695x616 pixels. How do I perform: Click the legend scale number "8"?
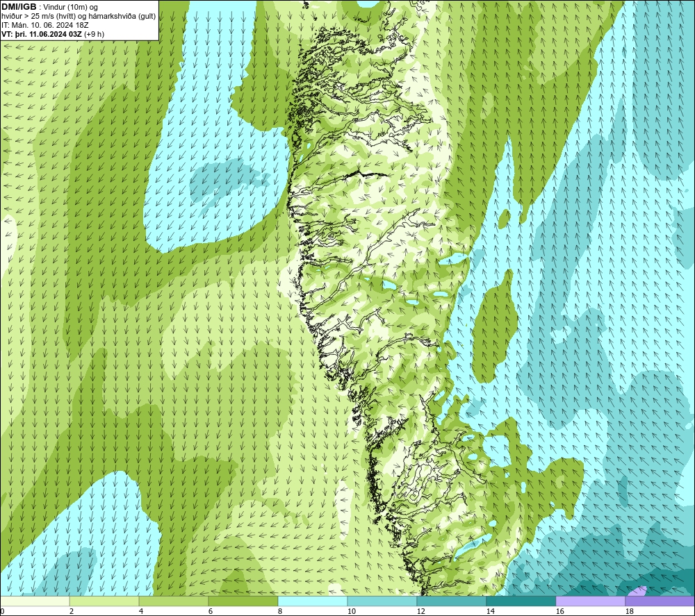click(x=280, y=611)
